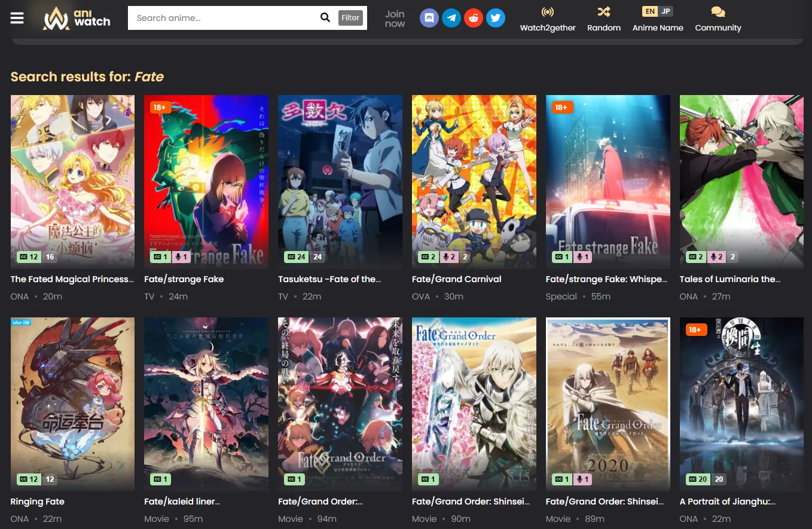Click the Join now link
This screenshot has height=529, width=812.
click(395, 19)
